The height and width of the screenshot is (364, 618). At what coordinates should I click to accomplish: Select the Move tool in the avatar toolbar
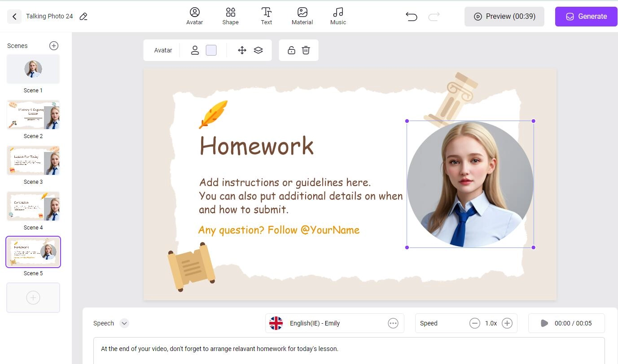pos(242,50)
